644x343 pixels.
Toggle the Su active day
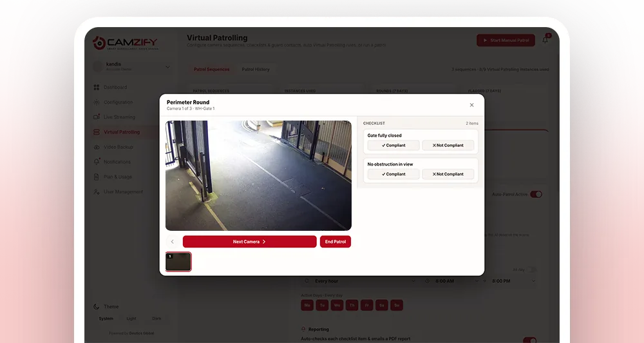(397, 305)
